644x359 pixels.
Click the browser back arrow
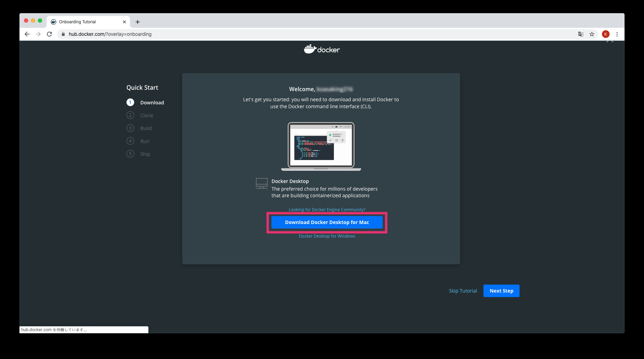click(x=27, y=34)
